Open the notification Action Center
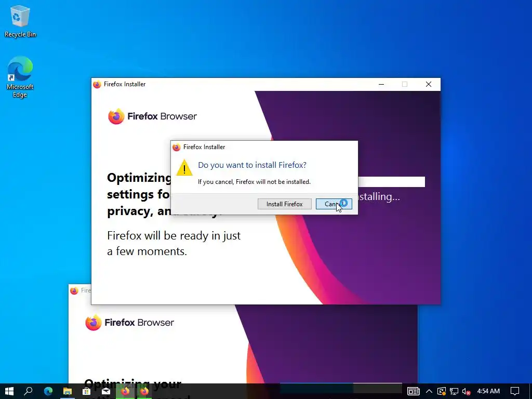This screenshot has width=532, height=399. (515, 391)
